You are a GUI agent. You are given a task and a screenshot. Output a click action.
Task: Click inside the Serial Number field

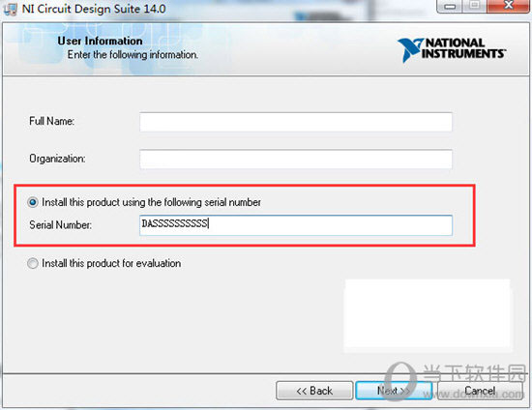click(x=296, y=225)
